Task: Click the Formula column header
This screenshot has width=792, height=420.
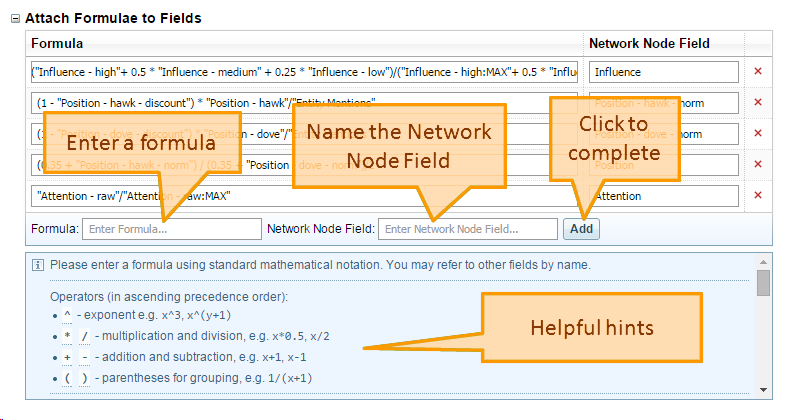Action: (x=57, y=44)
